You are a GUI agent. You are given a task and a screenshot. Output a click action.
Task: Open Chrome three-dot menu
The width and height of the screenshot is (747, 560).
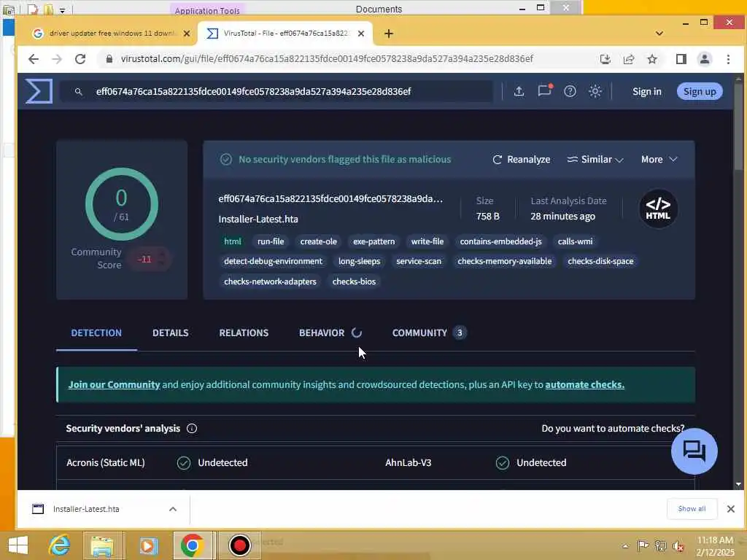pyautogui.click(x=728, y=59)
